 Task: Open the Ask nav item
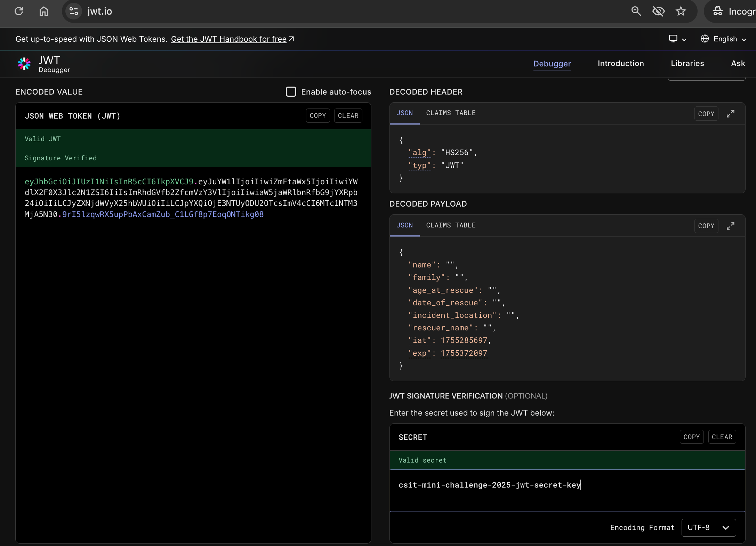click(x=738, y=63)
